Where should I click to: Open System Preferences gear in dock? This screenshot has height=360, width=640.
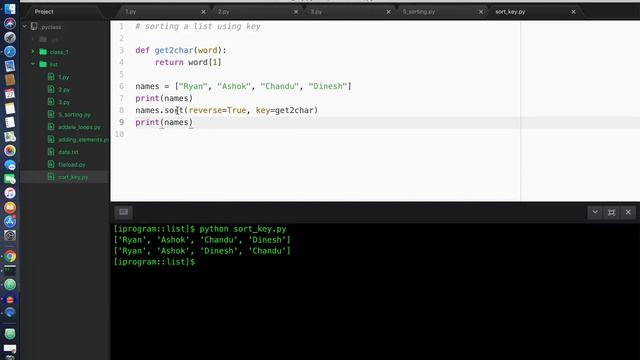click(10, 236)
